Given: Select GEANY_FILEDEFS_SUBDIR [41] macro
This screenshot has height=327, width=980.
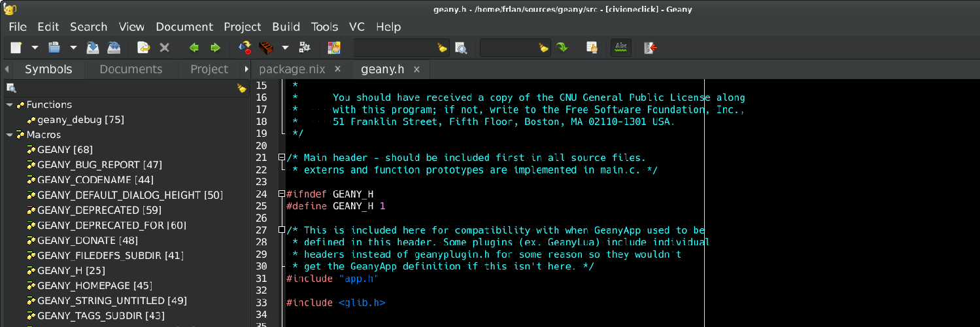Looking at the screenshot, I should click(x=110, y=255).
